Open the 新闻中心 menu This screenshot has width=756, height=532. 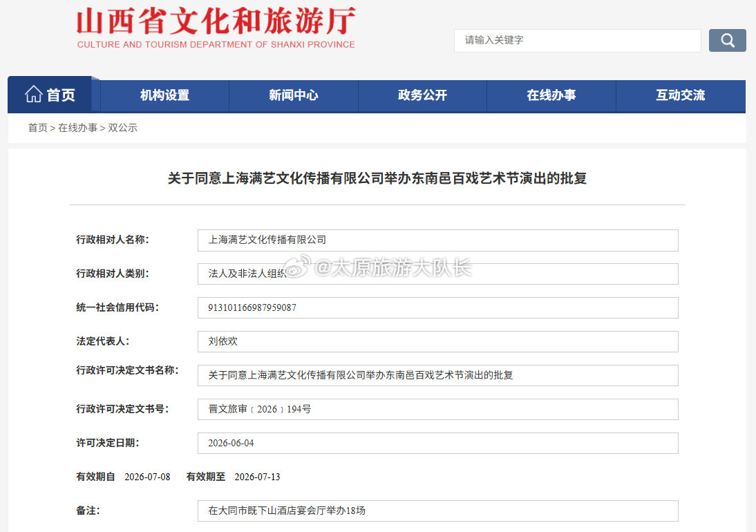[x=294, y=95]
